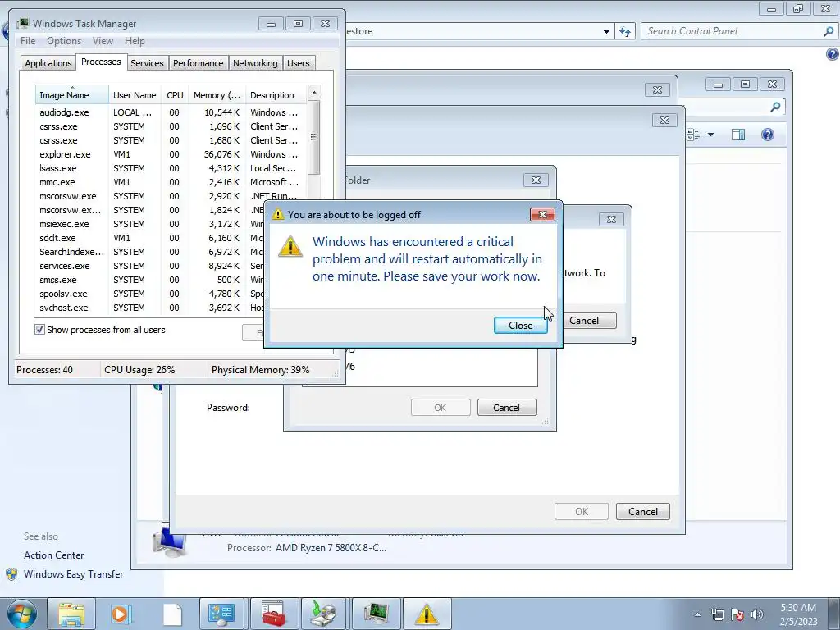The height and width of the screenshot is (630, 840).
Task: Click the Explorer window search magnifier
Action: [x=774, y=107]
